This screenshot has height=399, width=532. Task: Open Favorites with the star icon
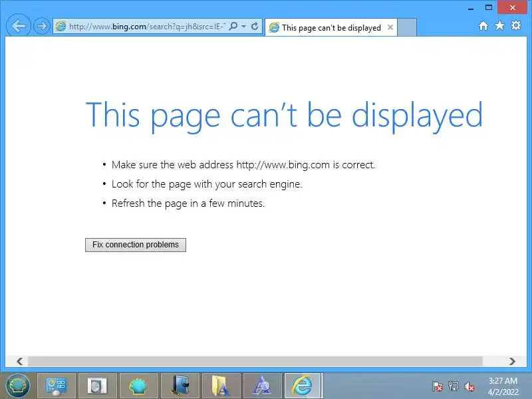coord(499,26)
